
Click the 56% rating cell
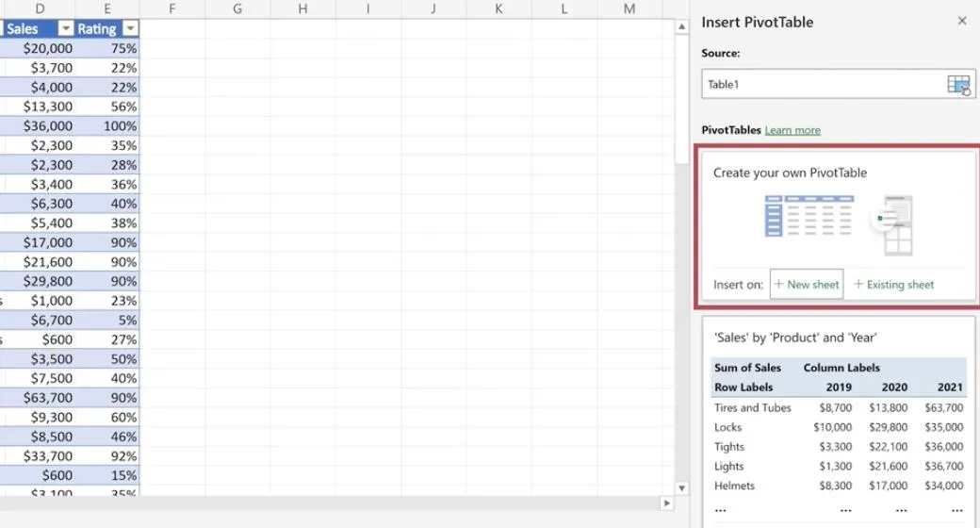tap(107, 107)
